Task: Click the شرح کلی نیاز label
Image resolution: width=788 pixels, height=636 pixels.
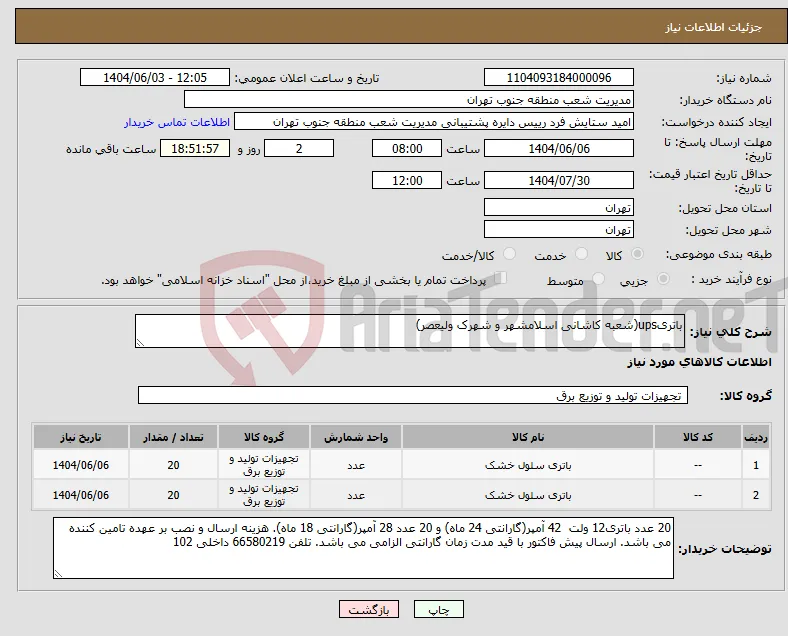Action: [730, 332]
